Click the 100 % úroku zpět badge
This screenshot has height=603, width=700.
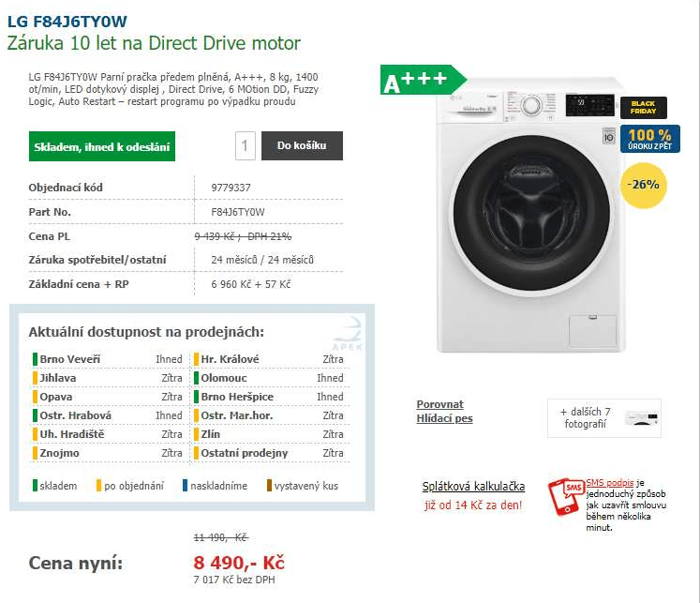coord(650,139)
